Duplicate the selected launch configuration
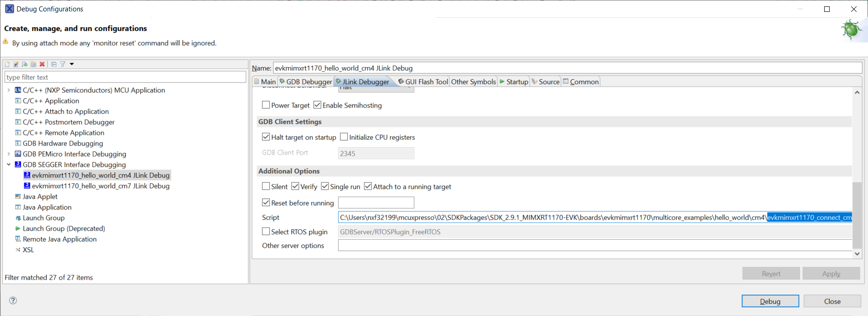This screenshot has width=868, height=316. pos(33,64)
